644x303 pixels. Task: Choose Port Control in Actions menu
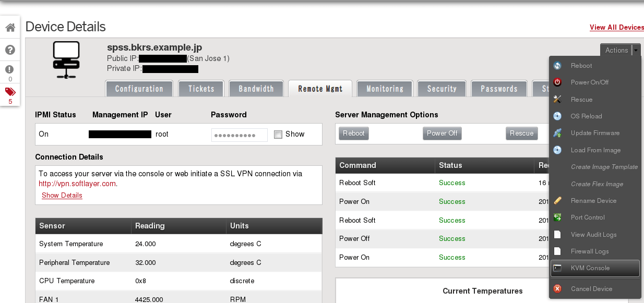(588, 217)
